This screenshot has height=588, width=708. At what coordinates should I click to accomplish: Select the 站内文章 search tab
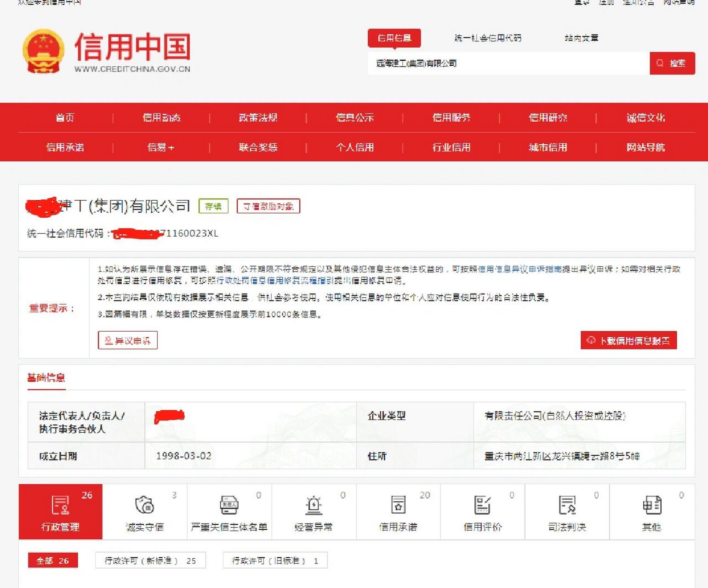tap(582, 38)
